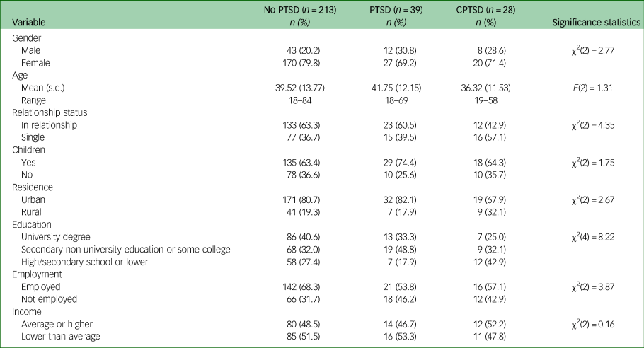Click the No PTSD (n = 213) header
The height and width of the screenshot is (348, 644).
click(x=297, y=11)
